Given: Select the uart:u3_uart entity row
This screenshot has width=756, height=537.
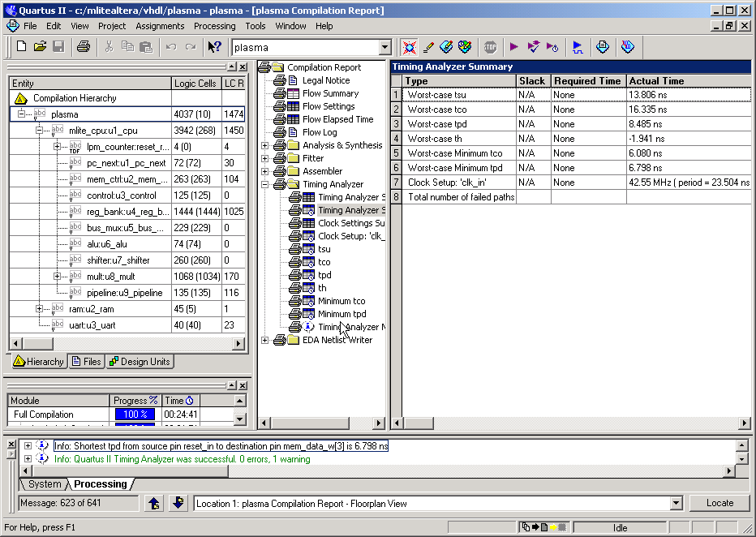Looking at the screenshot, I should coord(127,325).
